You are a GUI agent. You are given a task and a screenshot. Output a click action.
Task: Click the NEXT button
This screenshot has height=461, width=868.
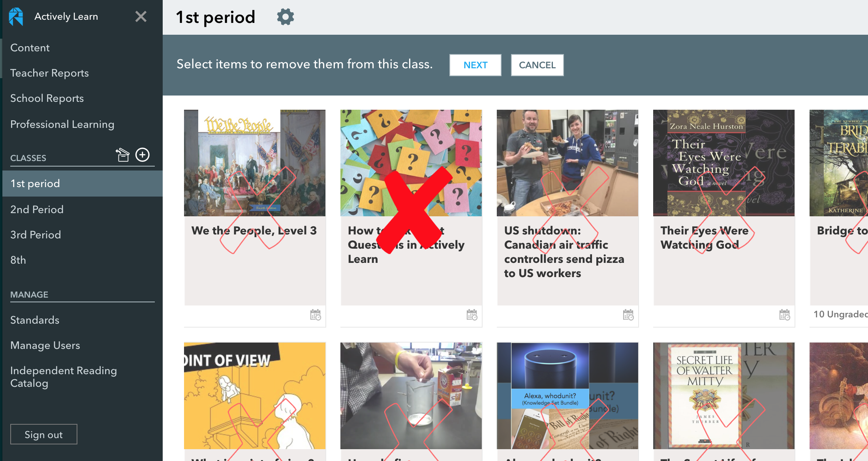(x=475, y=65)
